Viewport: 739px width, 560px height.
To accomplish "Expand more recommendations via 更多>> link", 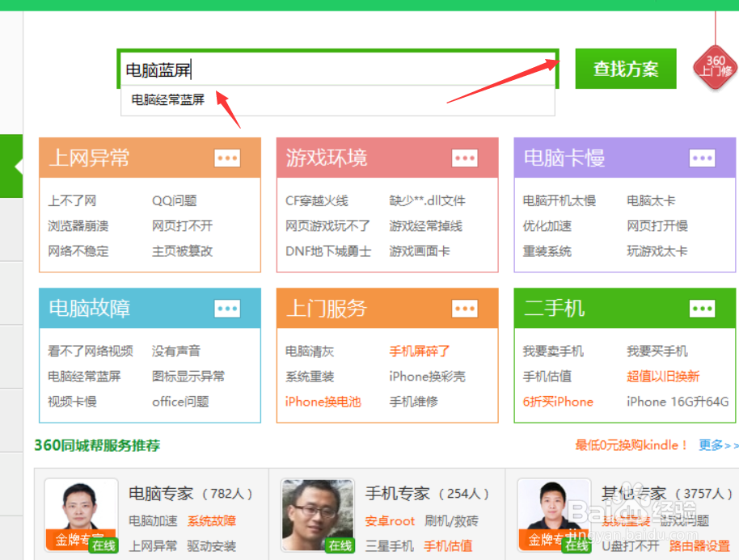I will tap(716, 445).
